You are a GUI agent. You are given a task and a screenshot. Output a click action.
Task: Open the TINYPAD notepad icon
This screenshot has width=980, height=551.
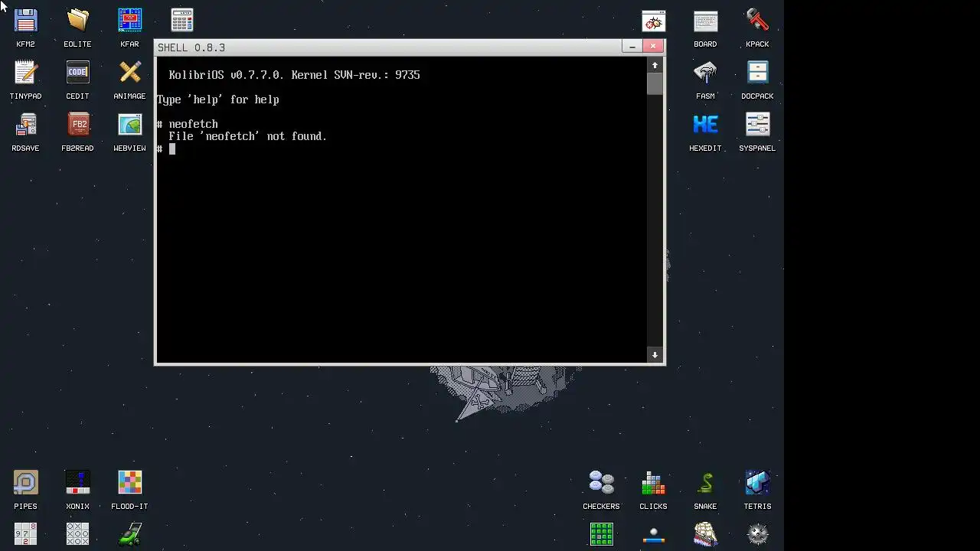(25, 73)
